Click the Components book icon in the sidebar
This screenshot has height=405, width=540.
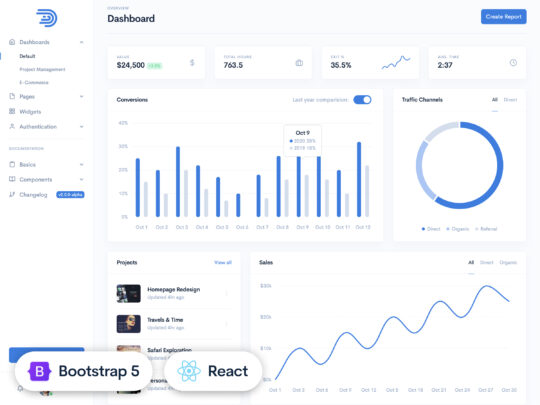(12, 179)
